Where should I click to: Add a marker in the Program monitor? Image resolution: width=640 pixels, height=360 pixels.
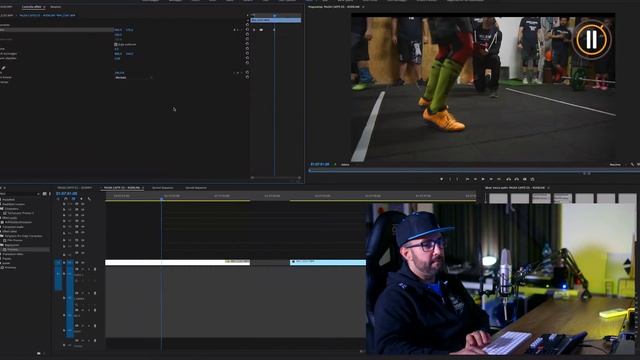point(441,179)
